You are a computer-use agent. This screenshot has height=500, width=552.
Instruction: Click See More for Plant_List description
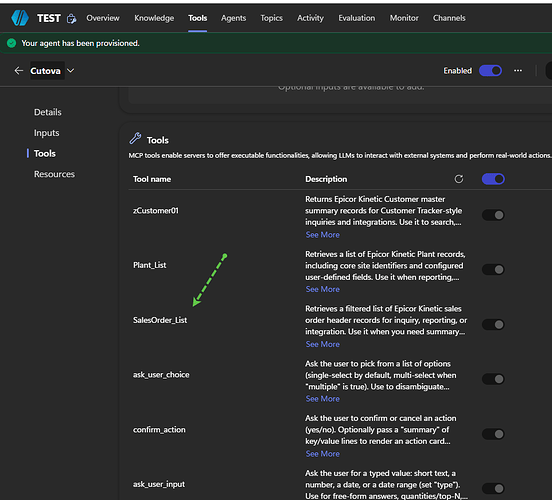click(x=322, y=289)
